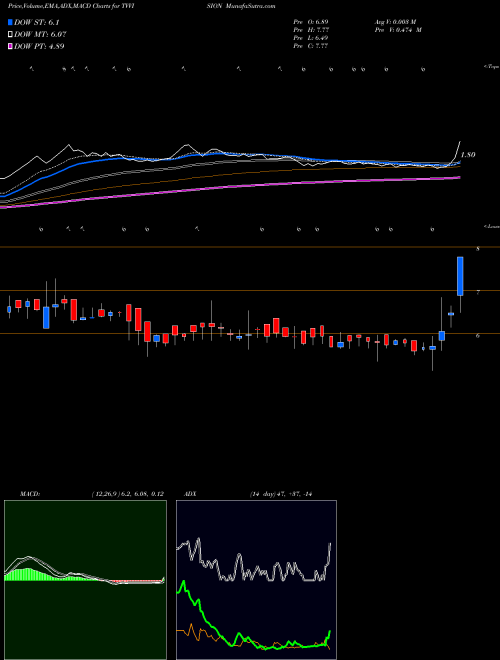The width and height of the screenshot is (500, 660).
Task: Click the price axis label '6'
Action: point(478,335)
